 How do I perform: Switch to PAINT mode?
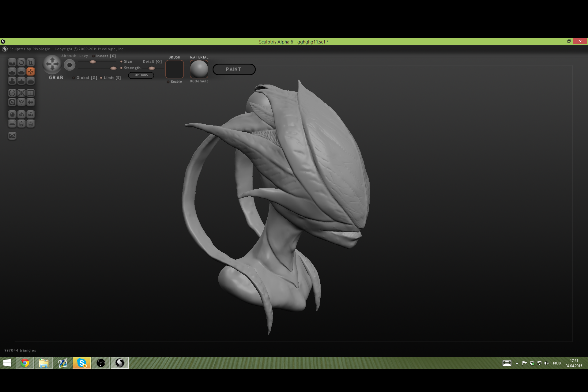[x=234, y=70]
